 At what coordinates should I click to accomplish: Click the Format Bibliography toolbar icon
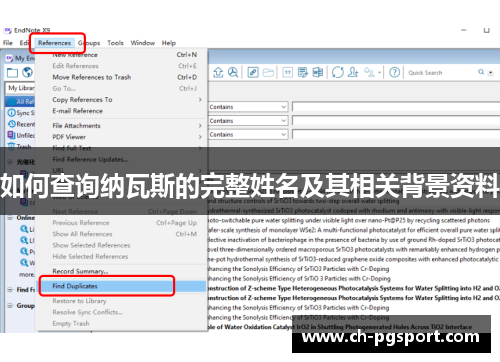click(x=303, y=72)
